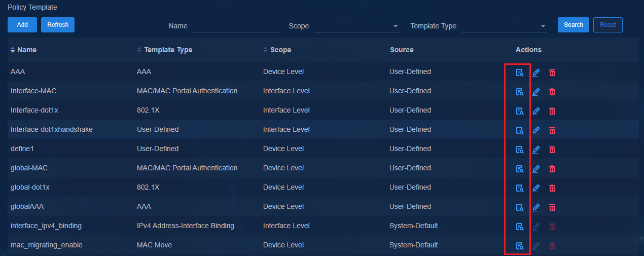644x256 pixels.
Task: Edit the define1 template
Action: tap(536, 150)
